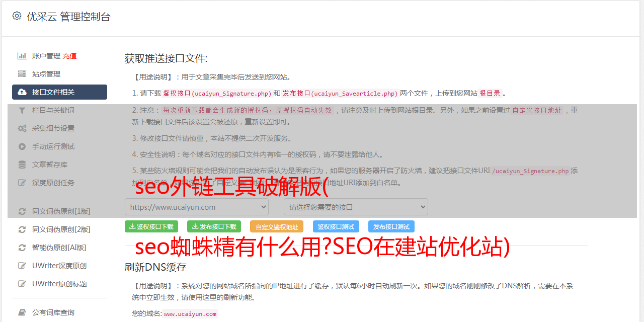644x322 pixels.
Task: Click the refresh icon beside 同义词伪原创[1版]
Action: tap(22, 211)
